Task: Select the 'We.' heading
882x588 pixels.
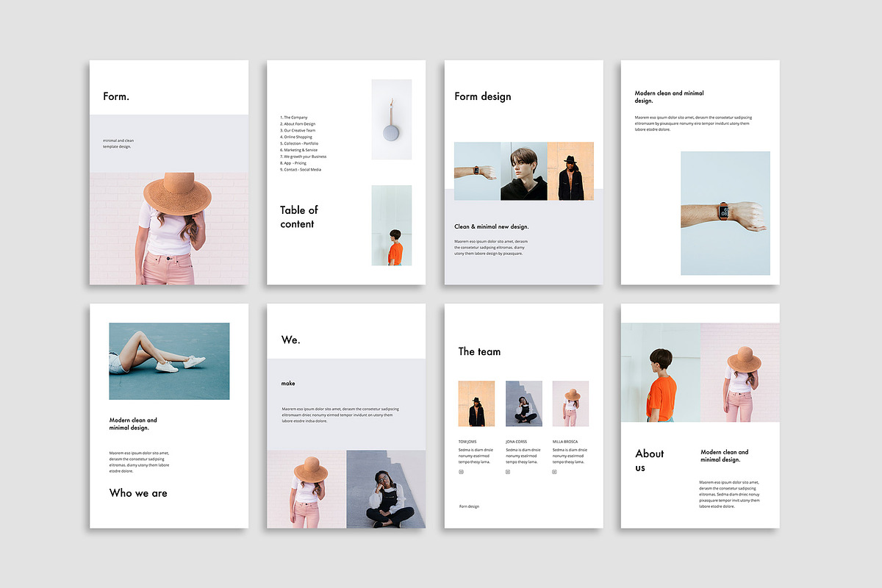Action: 291,340
